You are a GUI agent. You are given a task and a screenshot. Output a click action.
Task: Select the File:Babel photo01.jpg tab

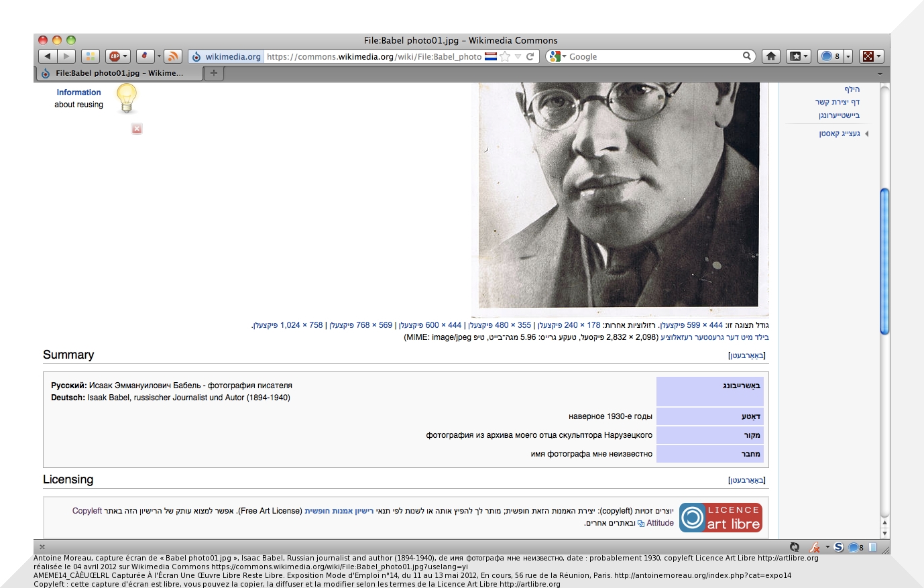coord(118,73)
